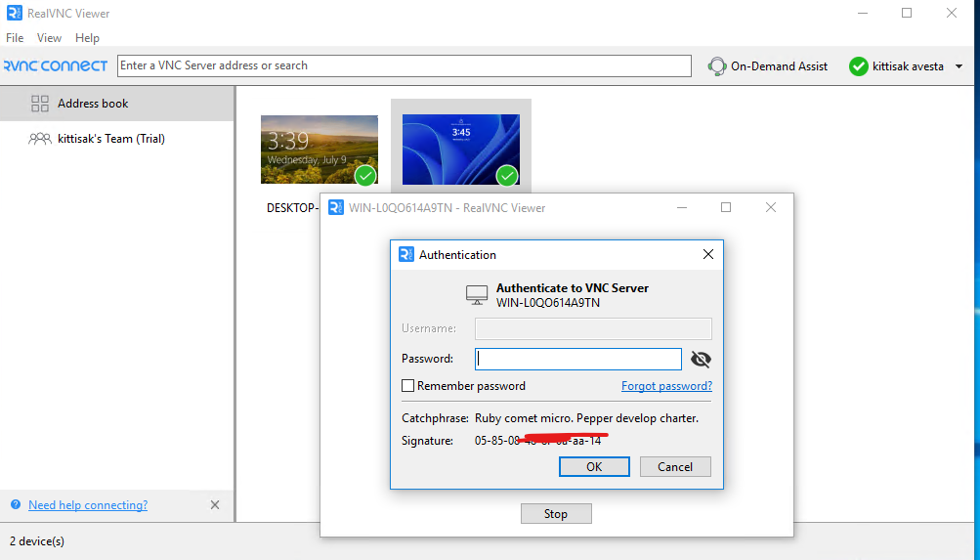The image size is (980, 560).
Task: Select the DESKTOP device thumbnail showing 3:39
Action: [320, 150]
